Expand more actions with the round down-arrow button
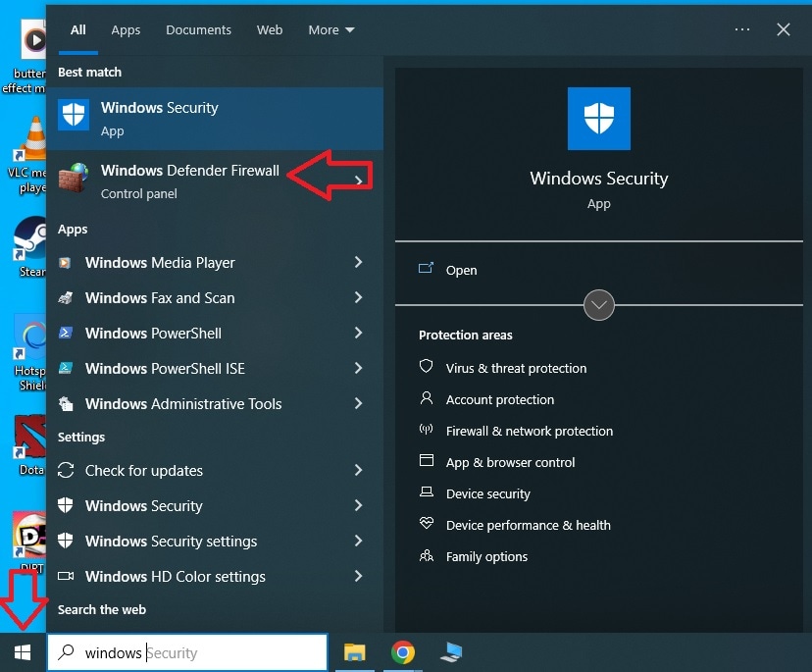 pyautogui.click(x=598, y=305)
